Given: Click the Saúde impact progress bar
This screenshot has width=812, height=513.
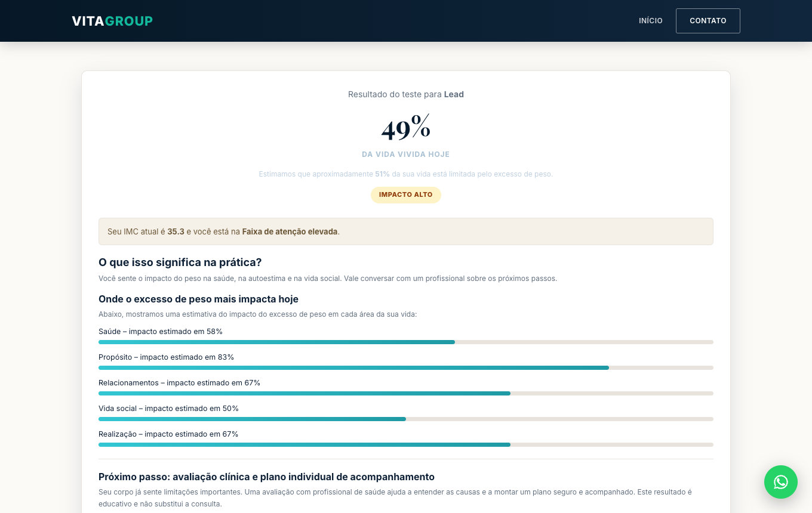Looking at the screenshot, I should pos(406,342).
